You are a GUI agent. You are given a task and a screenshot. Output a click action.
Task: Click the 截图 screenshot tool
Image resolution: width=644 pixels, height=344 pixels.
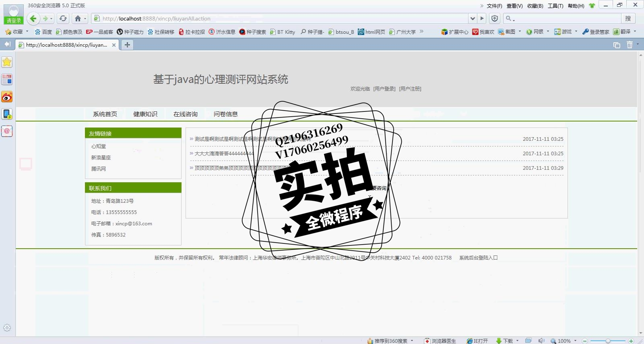507,32
